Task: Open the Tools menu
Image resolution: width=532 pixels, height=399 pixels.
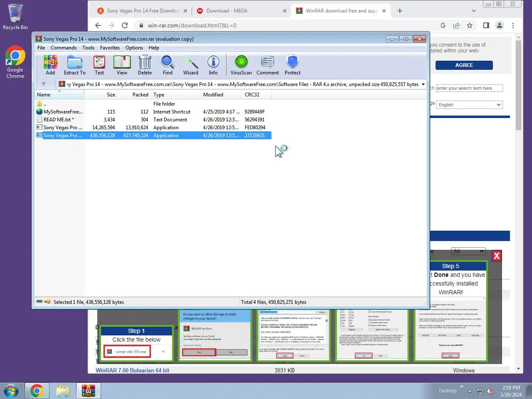Action: [x=88, y=48]
